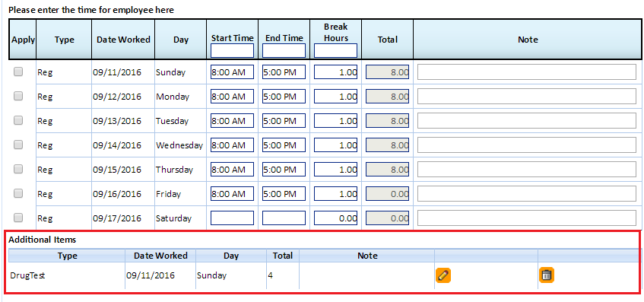Screen dimensions: 644x302
Task: Click Friday's Note field
Action: click(x=527, y=193)
